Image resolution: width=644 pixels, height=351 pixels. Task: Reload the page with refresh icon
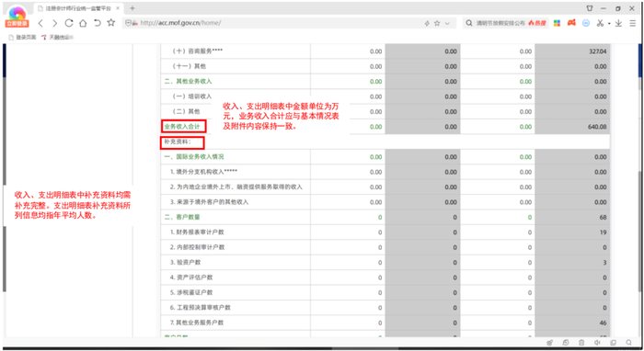[69, 23]
